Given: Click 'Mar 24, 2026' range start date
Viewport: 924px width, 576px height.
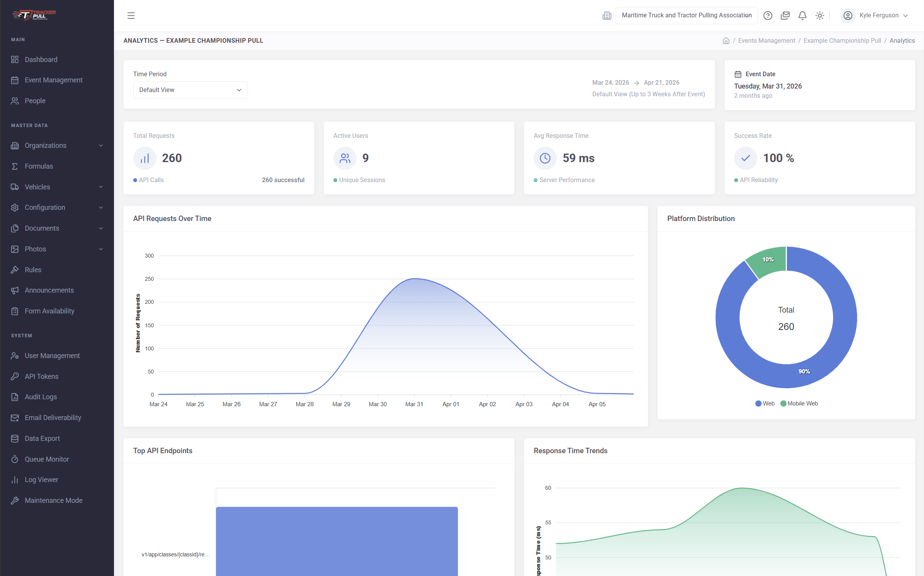Looking at the screenshot, I should pos(610,82).
